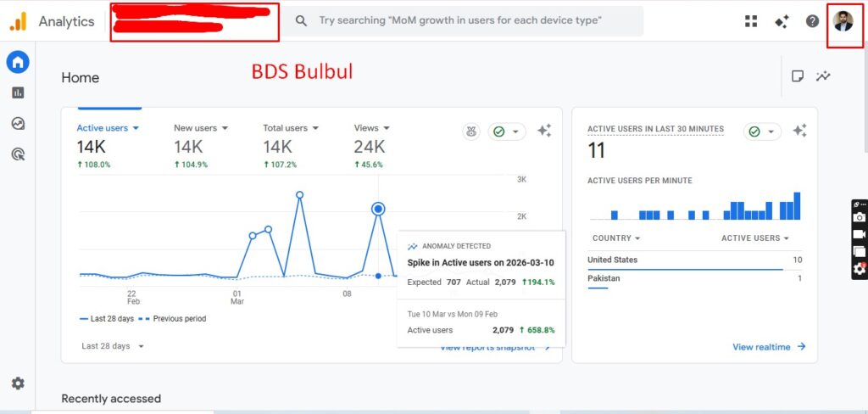Click the arrow next to View realtime
Image resolution: width=868 pixels, height=414 pixels.
pyautogui.click(x=801, y=347)
